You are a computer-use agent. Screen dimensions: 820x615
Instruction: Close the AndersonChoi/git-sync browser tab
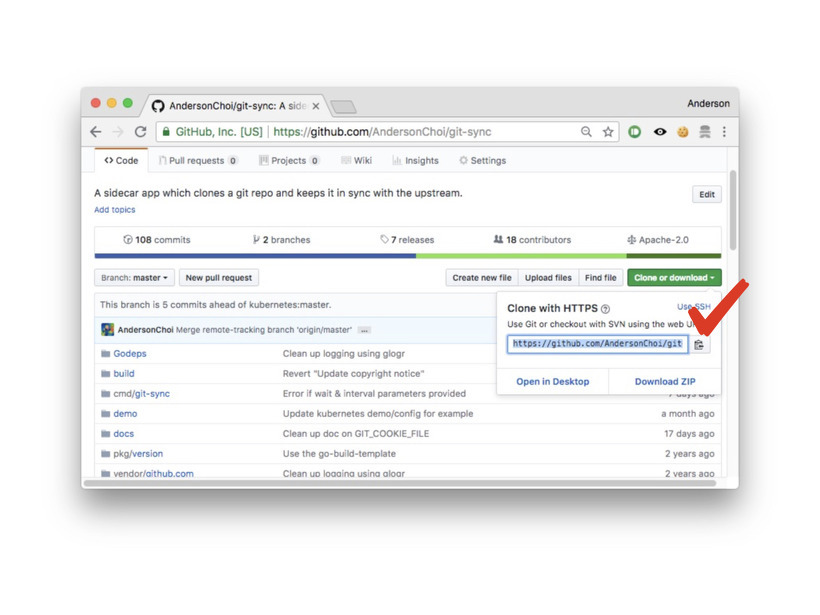click(316, 106)
